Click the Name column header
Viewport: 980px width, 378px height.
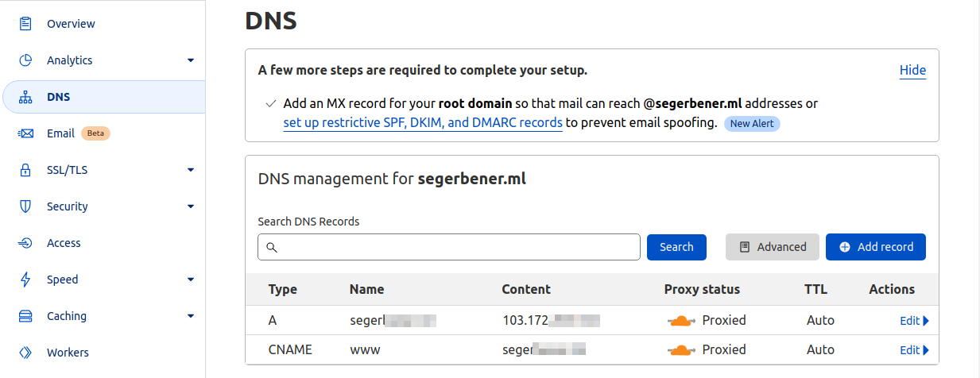click(x=366, y=289)
